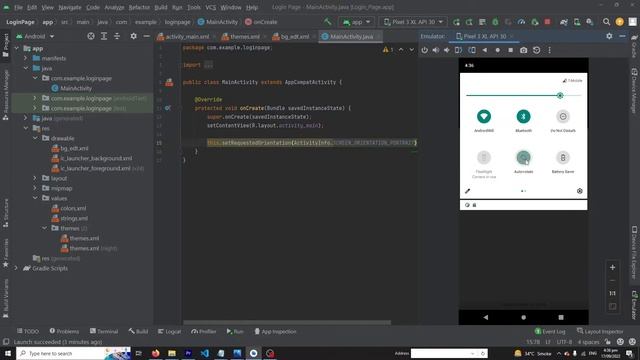Collapse all in the project panel
This screenshot has height=360, width=640.
117,36
